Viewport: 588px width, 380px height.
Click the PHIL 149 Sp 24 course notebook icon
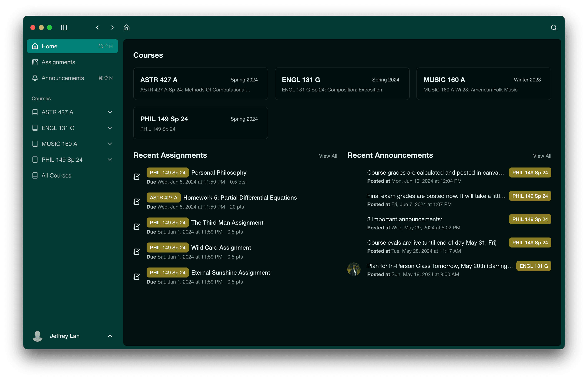click(35, 160)
